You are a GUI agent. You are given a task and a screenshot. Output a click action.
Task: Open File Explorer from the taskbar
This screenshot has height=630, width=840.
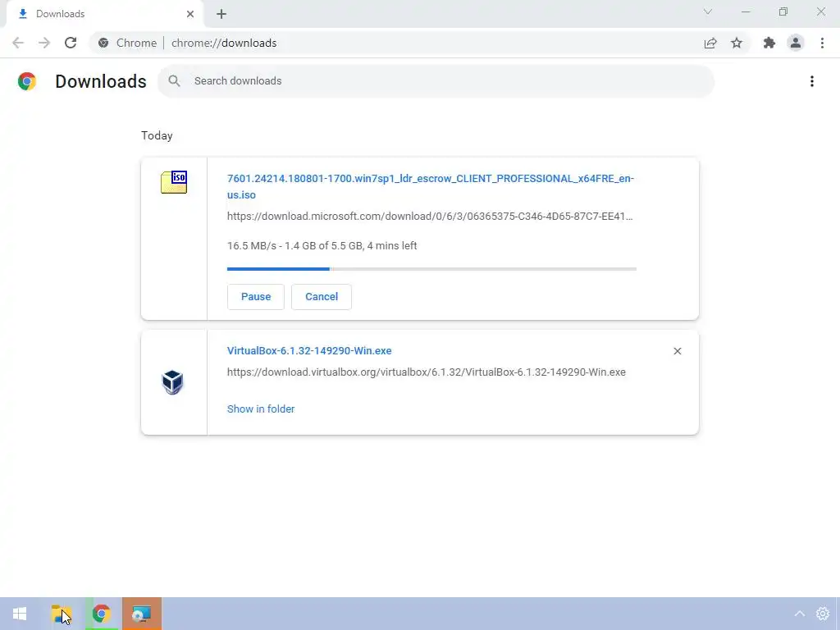pyautogui.click(x=61, y=614)
